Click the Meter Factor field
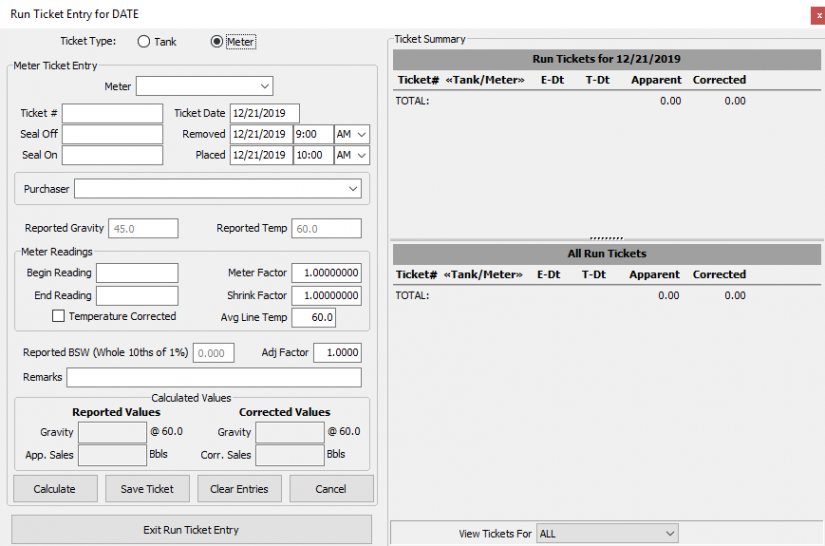Viewport: 825px width, 546px height. coord(326,273)
